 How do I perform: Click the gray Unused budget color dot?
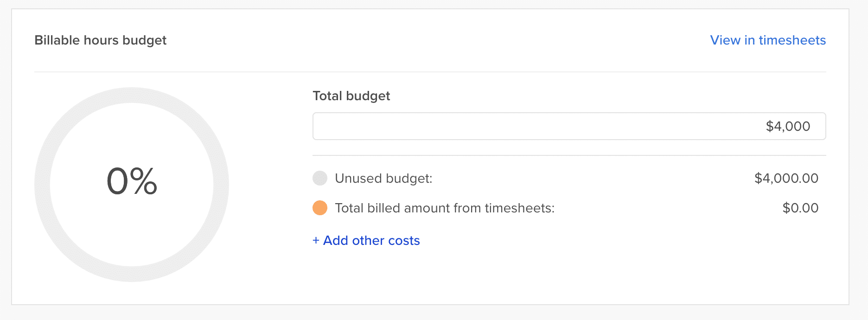320,178
